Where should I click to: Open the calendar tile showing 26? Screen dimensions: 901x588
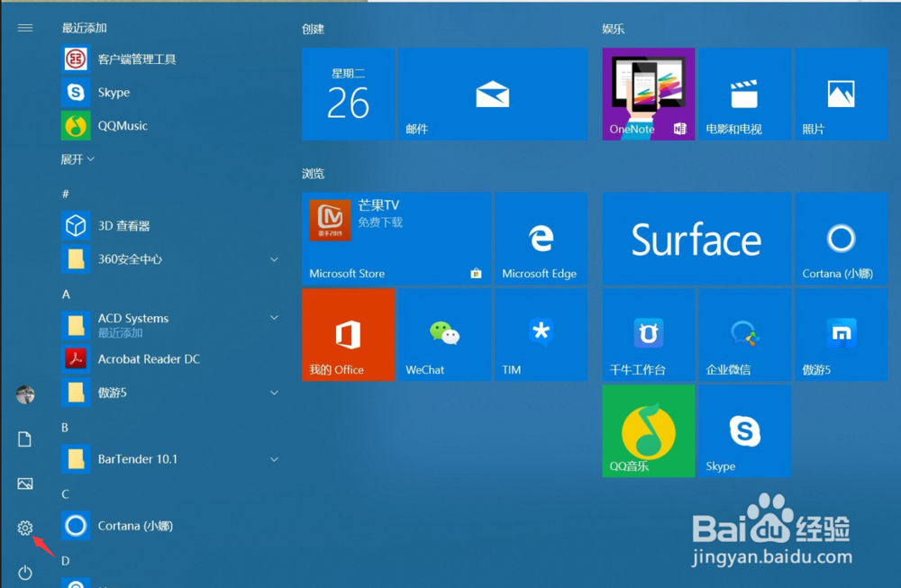[x=348, y=95]
